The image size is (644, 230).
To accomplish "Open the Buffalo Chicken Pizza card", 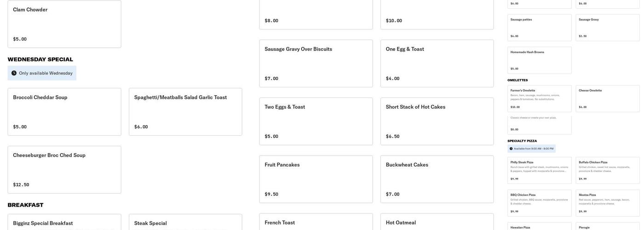I will [x=608, y=170].
